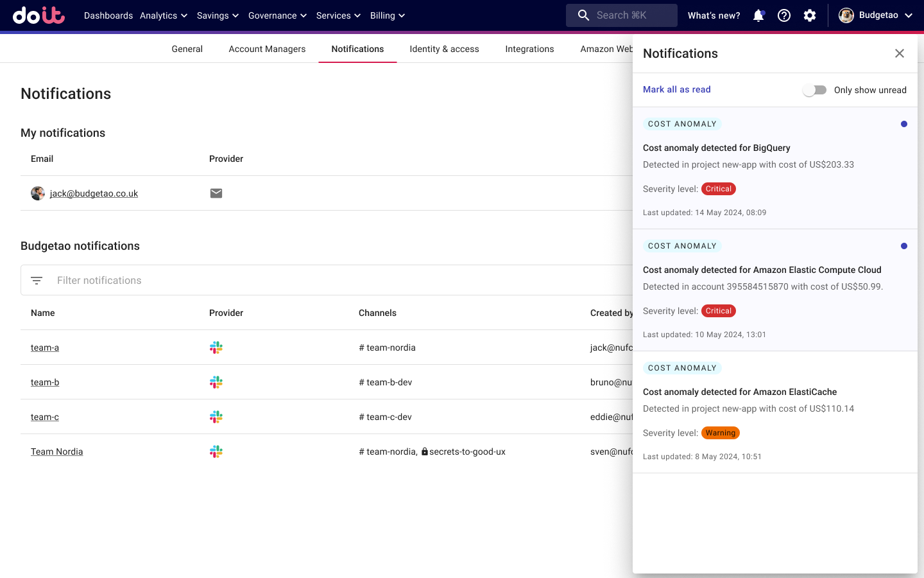Expand the Services menu
The height and width of the screenshot is (578, 924).
[x=339, y=15]
